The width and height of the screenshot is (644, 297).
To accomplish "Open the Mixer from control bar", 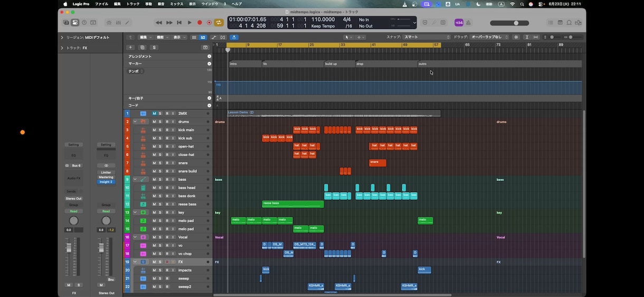I will coord(118,23).
